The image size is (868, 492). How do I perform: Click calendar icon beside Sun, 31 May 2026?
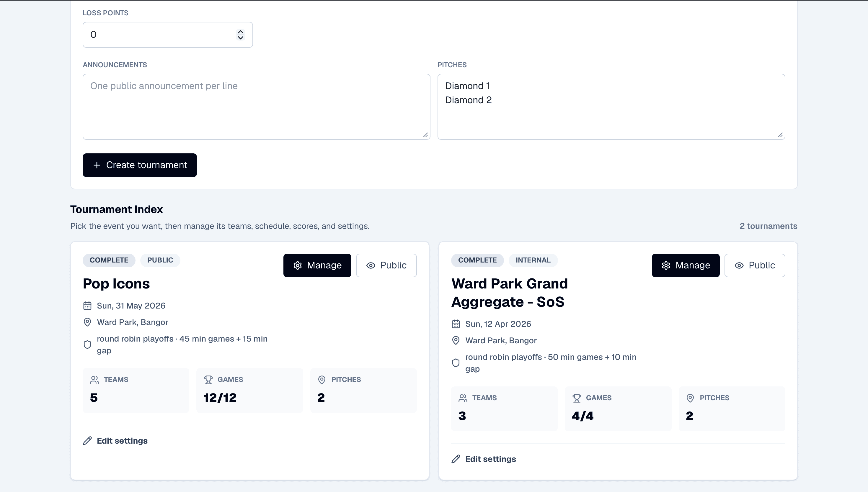coord(87,306)
